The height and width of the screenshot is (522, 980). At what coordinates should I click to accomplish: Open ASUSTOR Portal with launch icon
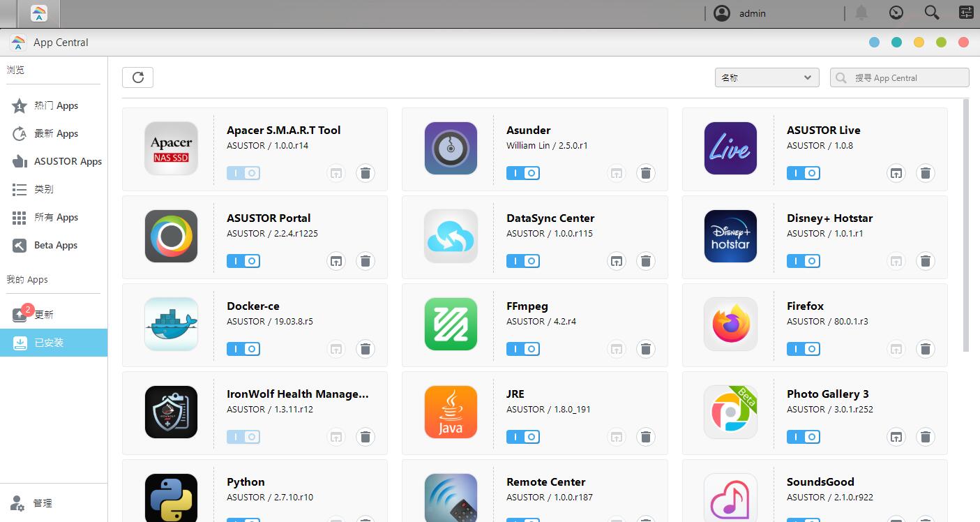336,261
